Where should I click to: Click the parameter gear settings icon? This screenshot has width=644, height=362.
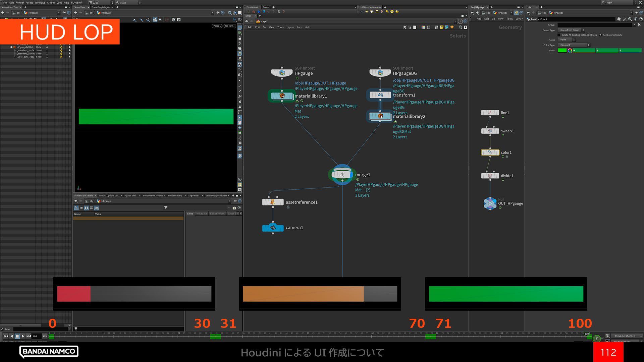[619, 19]
